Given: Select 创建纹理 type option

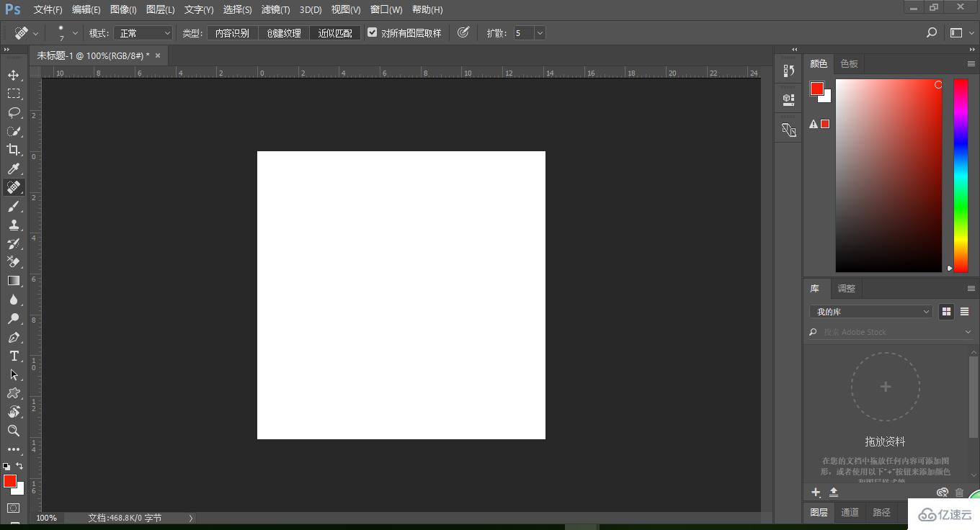Looking at the screenshot, I should pyautogui.click(x=284, y=33).
